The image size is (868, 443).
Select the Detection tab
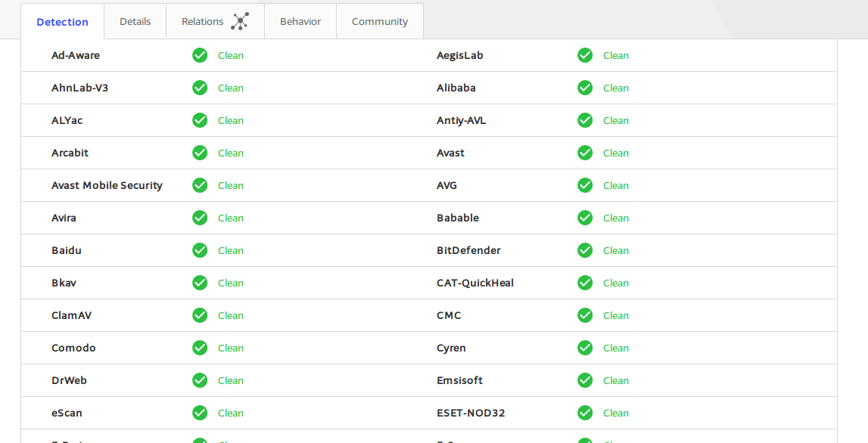(63, 22)
